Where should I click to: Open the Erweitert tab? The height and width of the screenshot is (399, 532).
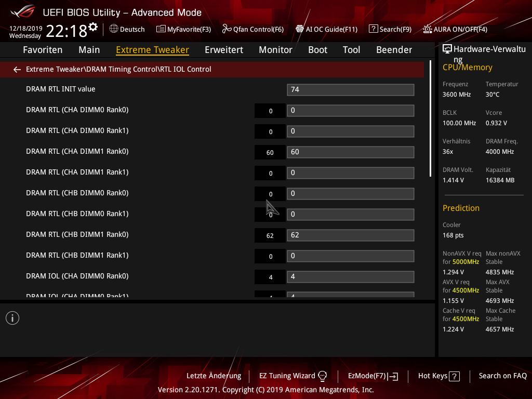click(224, 50)
